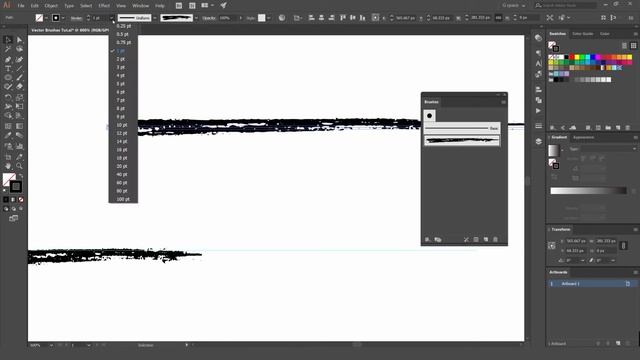Open Brush Libraries menu in Brushes panel
Screen dimensions: 640x360
pyautogui.click(x=427, y=240)
